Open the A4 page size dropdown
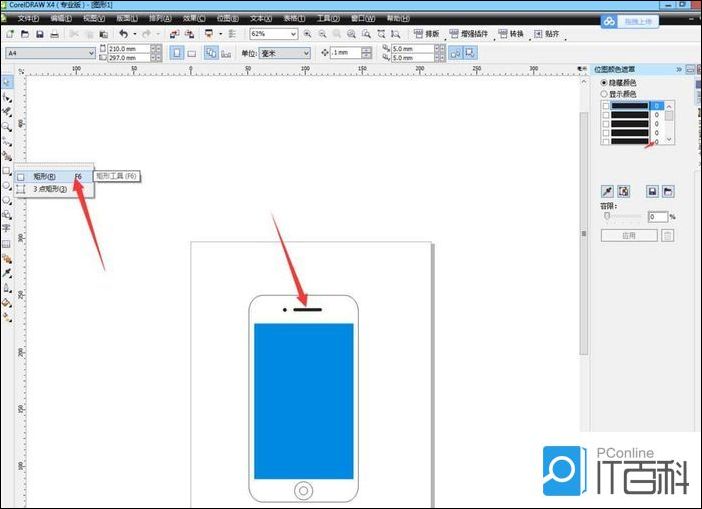The image size is (702, 509). 91,52
